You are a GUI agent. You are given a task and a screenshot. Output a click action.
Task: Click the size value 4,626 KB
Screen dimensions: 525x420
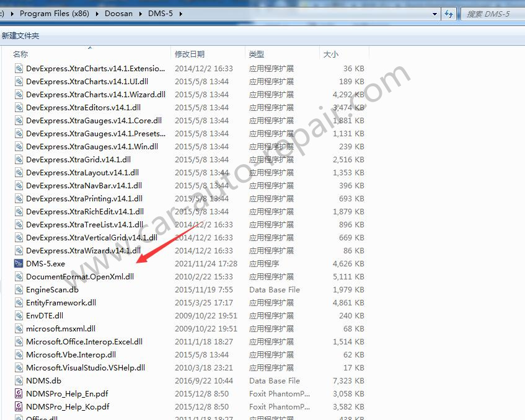(x=348, y=264)
